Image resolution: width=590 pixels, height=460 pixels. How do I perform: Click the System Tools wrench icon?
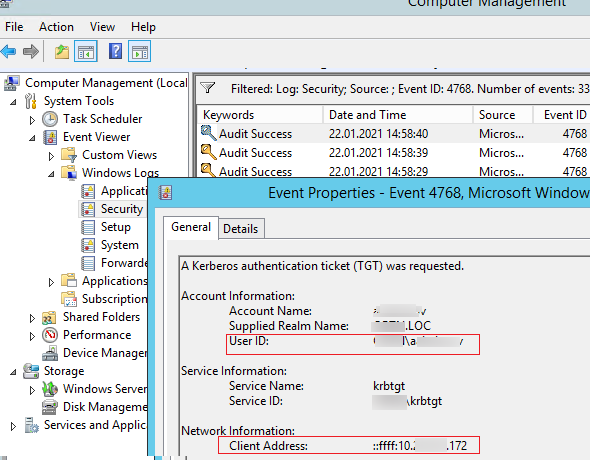pyautogui.click(x=31, y=101)
